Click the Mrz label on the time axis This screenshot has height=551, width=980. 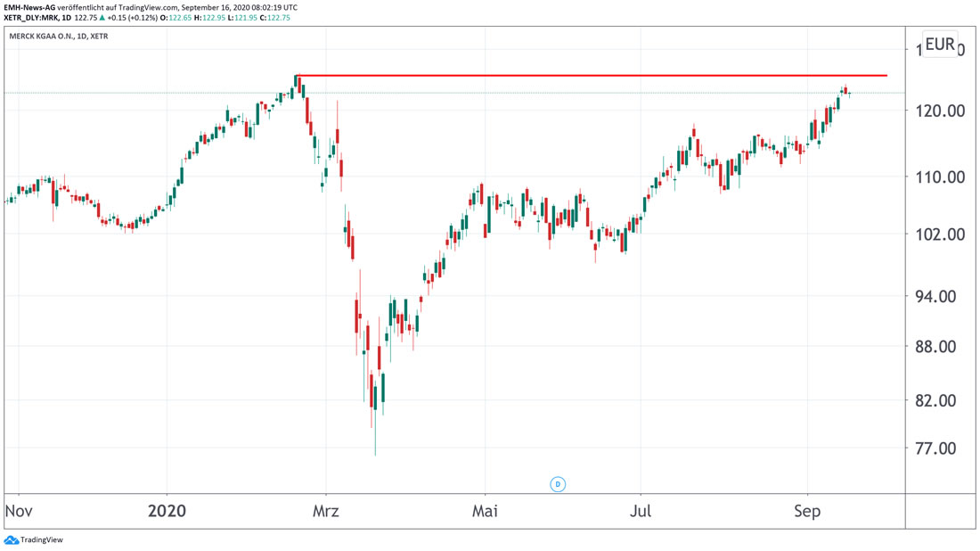(x=326, y=512)
